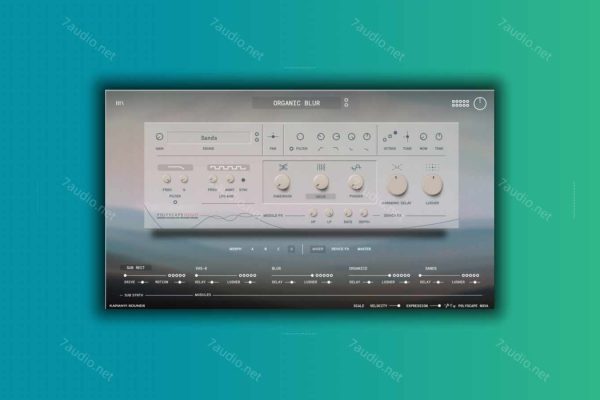Click the LFO amount knob

(x=230, y=180)
